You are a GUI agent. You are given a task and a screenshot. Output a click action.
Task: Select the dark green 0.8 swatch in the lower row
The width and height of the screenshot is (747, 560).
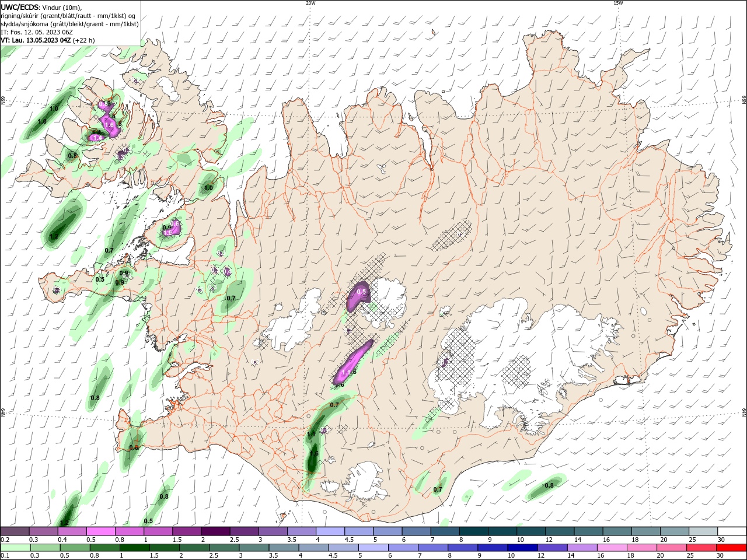pyautogui.click(x=104, y=548)
